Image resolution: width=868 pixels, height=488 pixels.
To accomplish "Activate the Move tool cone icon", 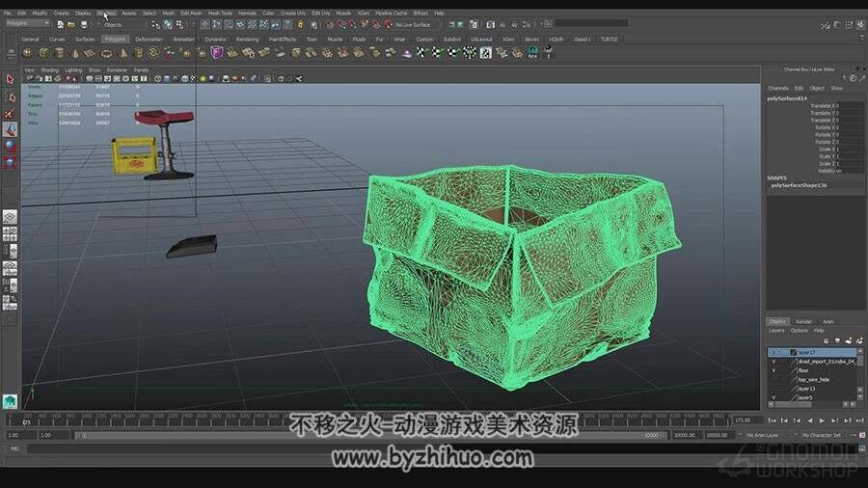I will 10,129.
